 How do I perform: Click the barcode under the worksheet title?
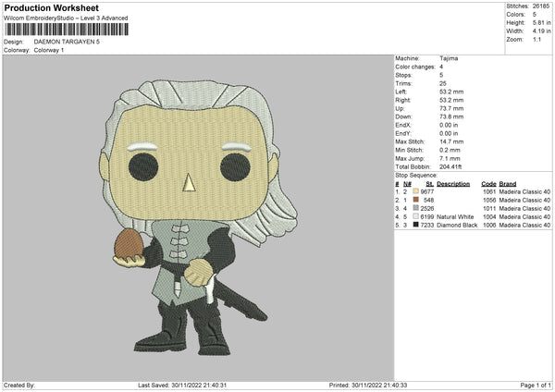tap(67, 30)
